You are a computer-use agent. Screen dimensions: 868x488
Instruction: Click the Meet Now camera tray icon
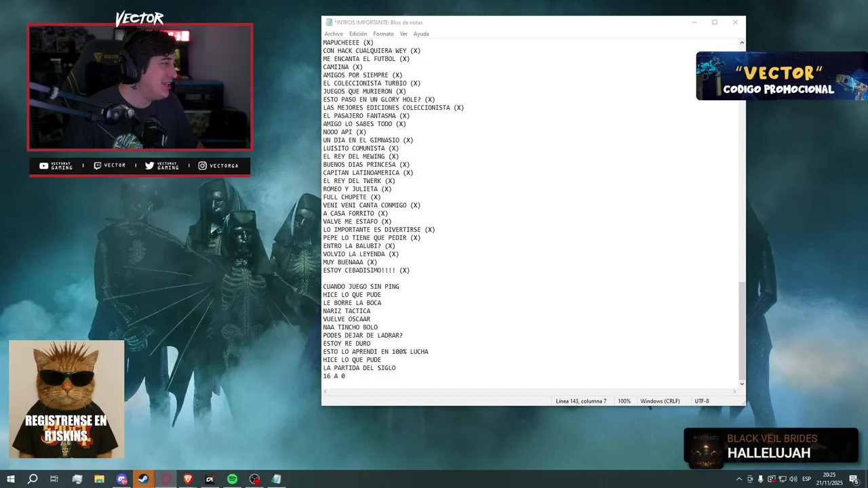click(x=749, y=479)
